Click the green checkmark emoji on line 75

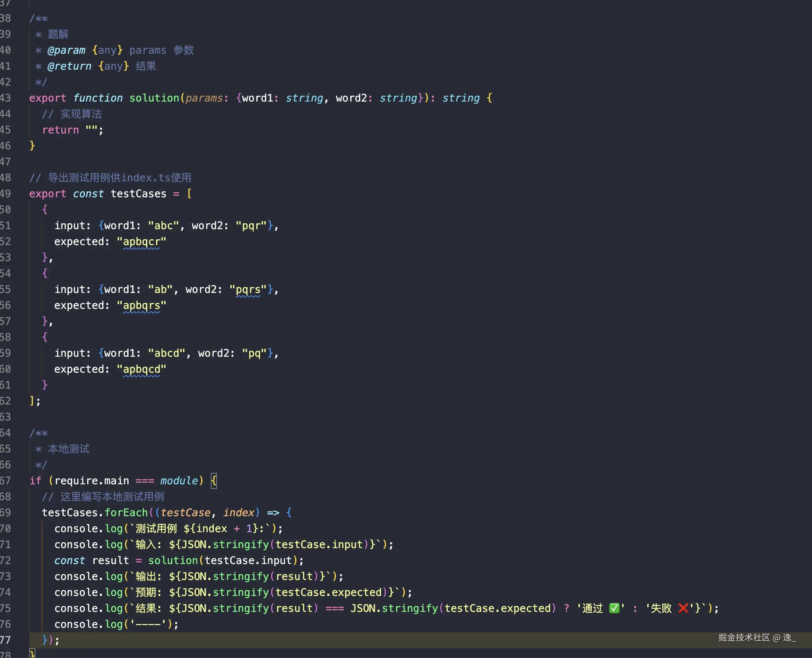pos(614,608)
